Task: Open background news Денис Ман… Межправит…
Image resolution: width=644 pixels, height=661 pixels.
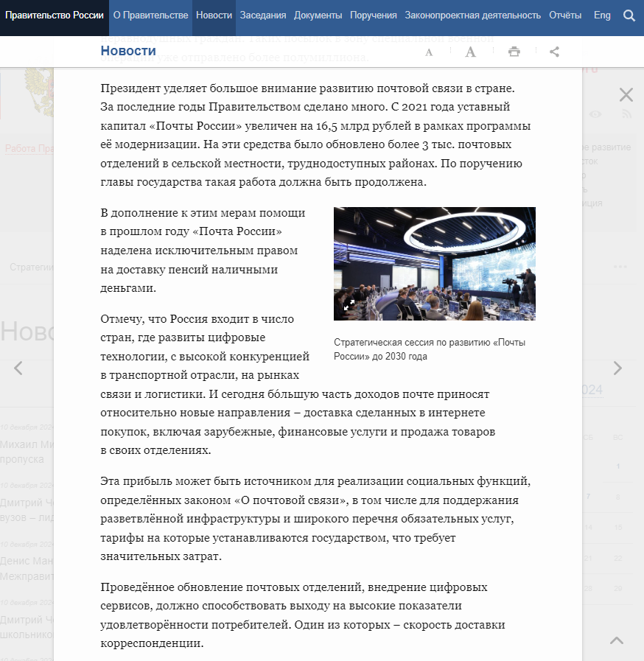Action: tap(27, 568)
